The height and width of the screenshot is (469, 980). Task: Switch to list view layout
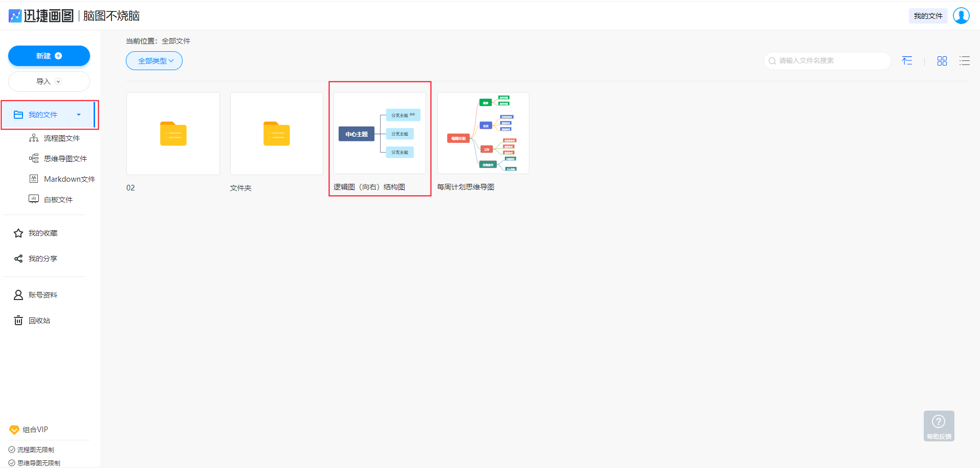point(964,61)
